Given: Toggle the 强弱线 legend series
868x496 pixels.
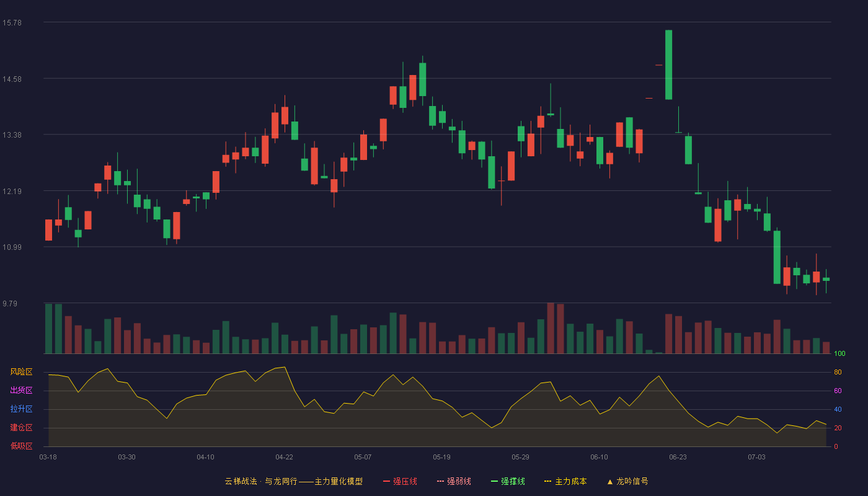Looking at the screenshot, I should tap(454, 481).
